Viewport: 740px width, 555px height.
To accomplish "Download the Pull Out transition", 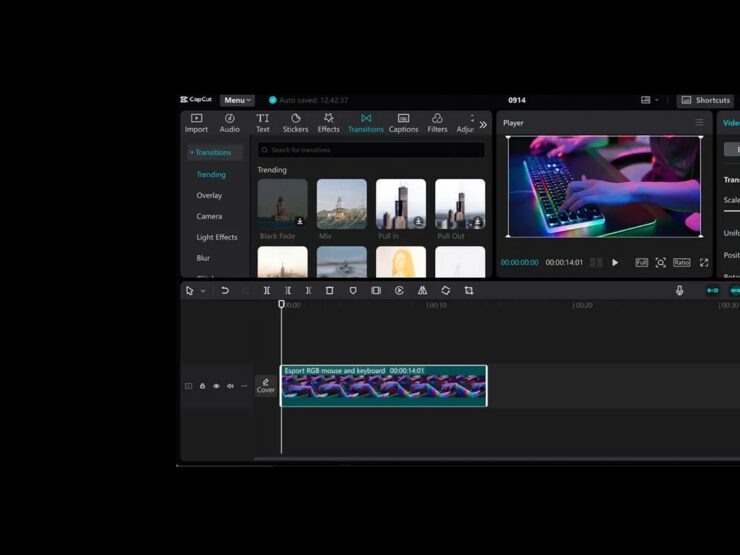I will point(477,221).
